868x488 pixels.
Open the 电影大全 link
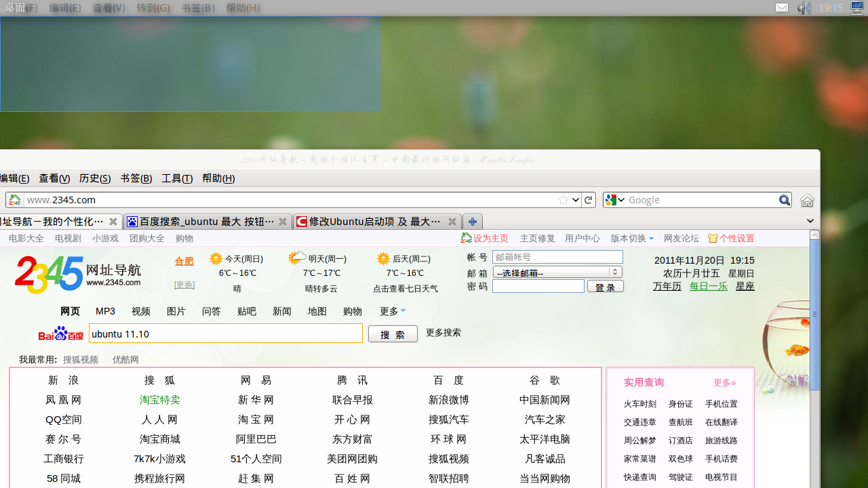(x=26, y=238)
